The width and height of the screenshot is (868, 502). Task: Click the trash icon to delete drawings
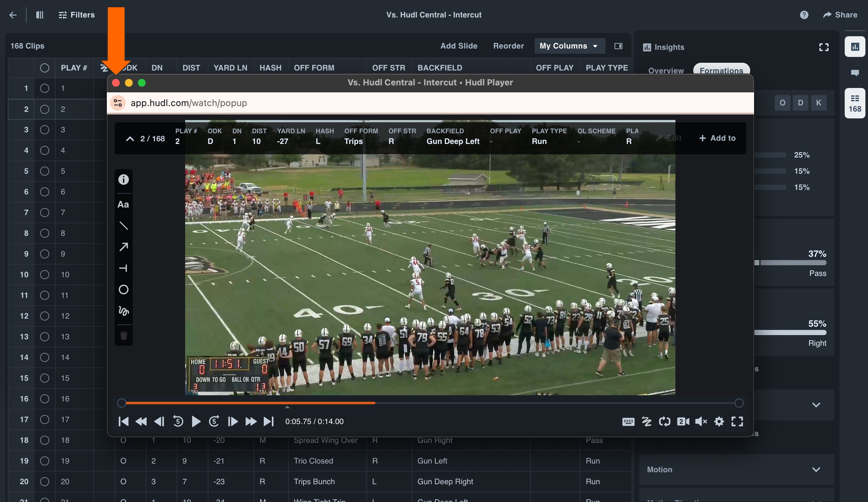[x=123, y=336]
